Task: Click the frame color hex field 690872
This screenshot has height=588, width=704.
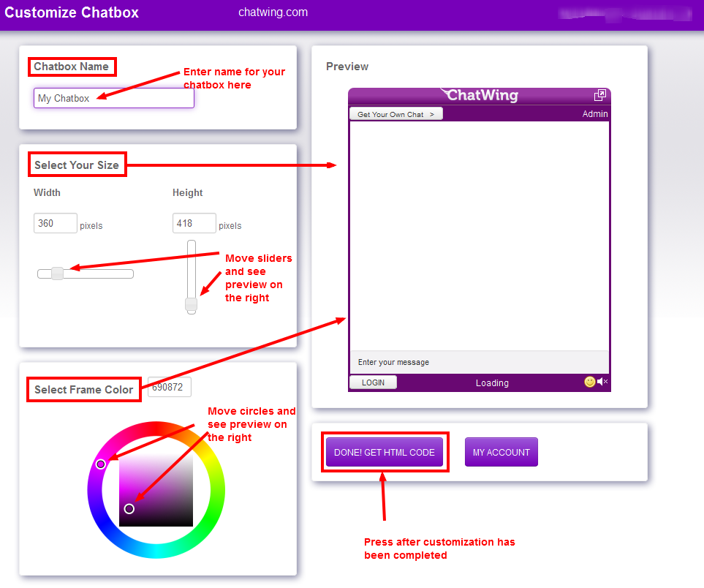Action: coord(170,387)
